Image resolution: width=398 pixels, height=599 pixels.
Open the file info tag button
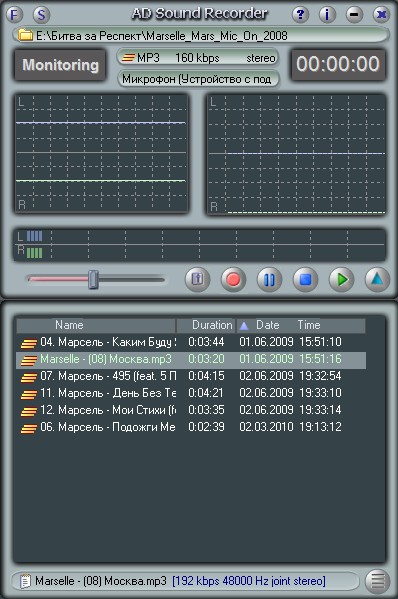(x=197, y=279)
